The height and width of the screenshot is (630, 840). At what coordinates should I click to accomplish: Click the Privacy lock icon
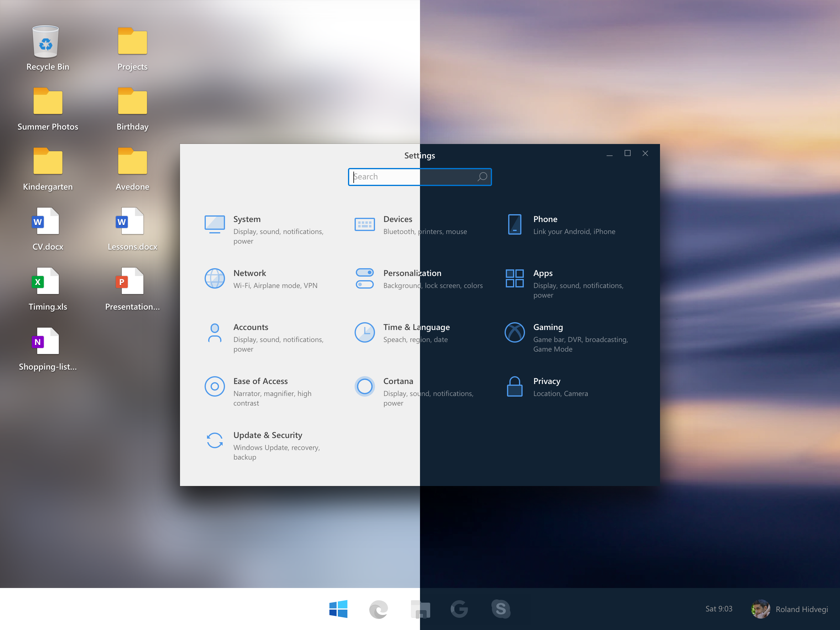514,387
